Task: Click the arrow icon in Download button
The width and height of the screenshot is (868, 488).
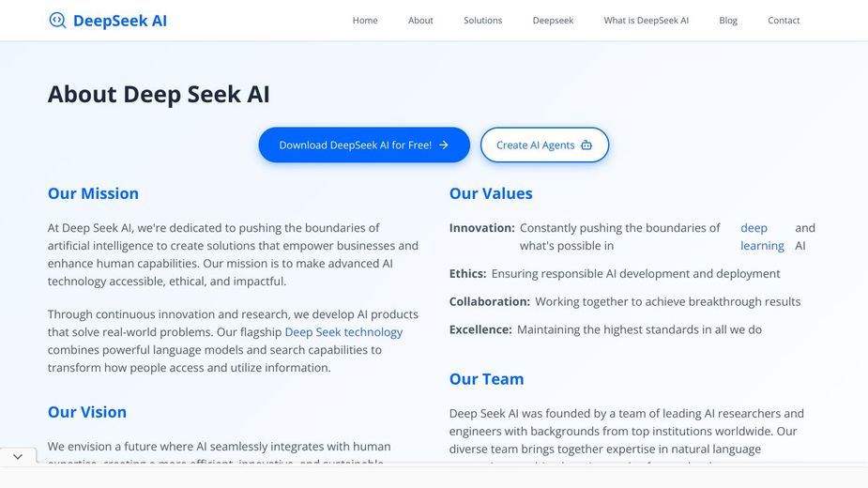Action: [x=444, y=145]
